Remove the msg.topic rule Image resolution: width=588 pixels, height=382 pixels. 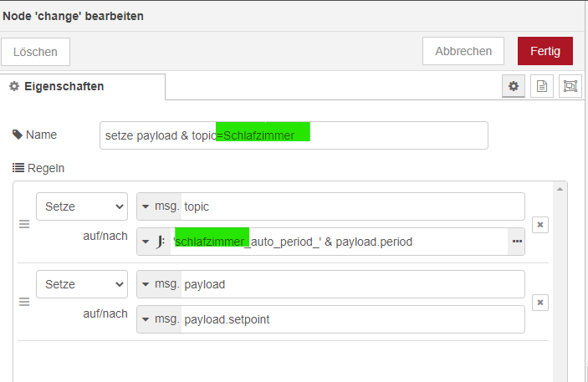click(x=540, y=225)
